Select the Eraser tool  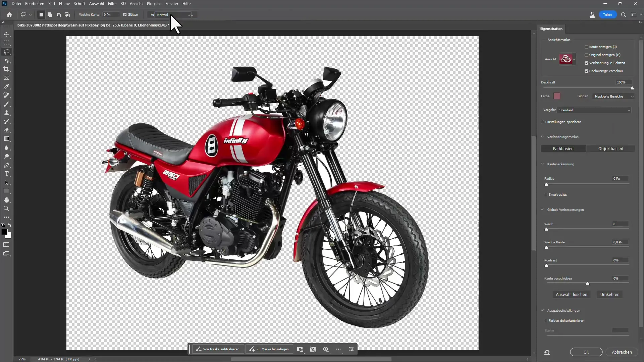coord(6,130)
